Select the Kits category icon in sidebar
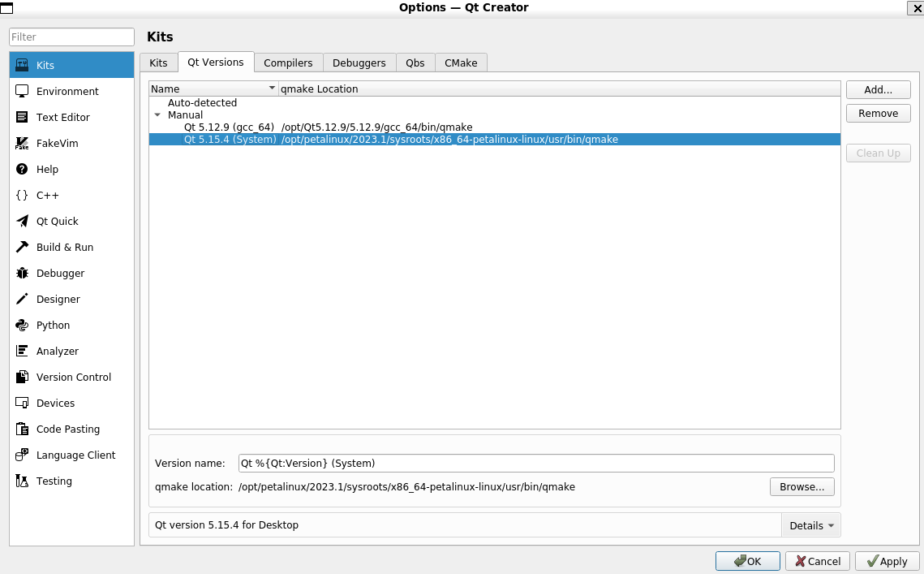This screenshot has height=574, width=924. (22, 65)
